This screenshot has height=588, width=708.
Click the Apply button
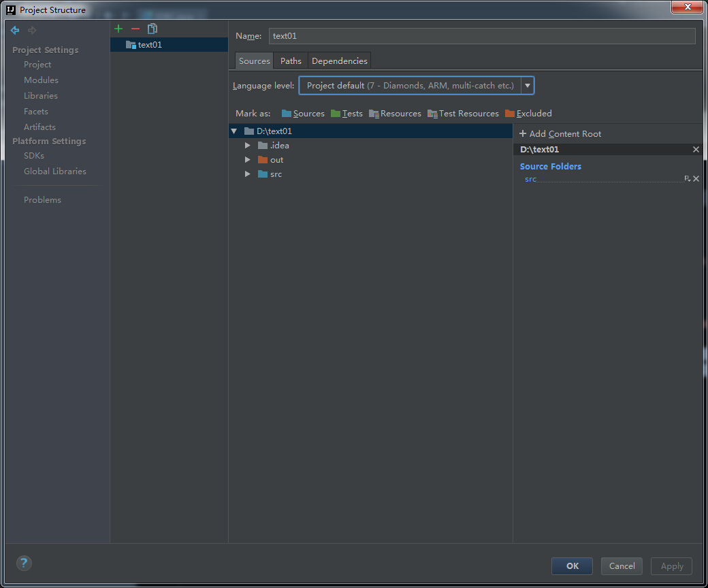click(671, 566)
